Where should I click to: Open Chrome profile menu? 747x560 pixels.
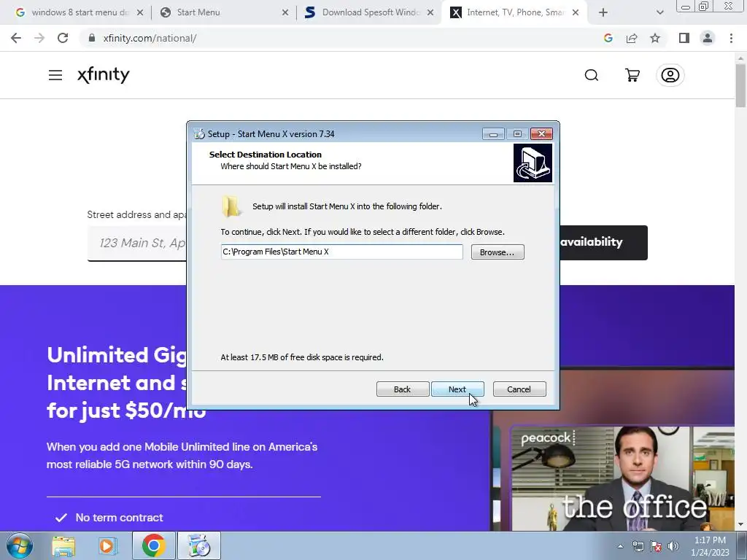pos(708,38)
